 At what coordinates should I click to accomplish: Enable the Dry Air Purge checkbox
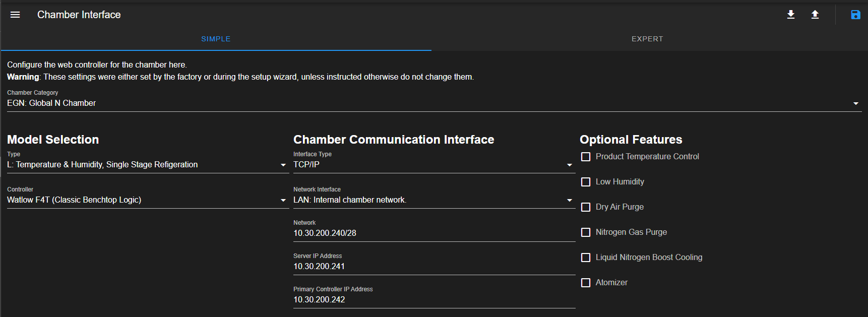(x=586, y=207)
